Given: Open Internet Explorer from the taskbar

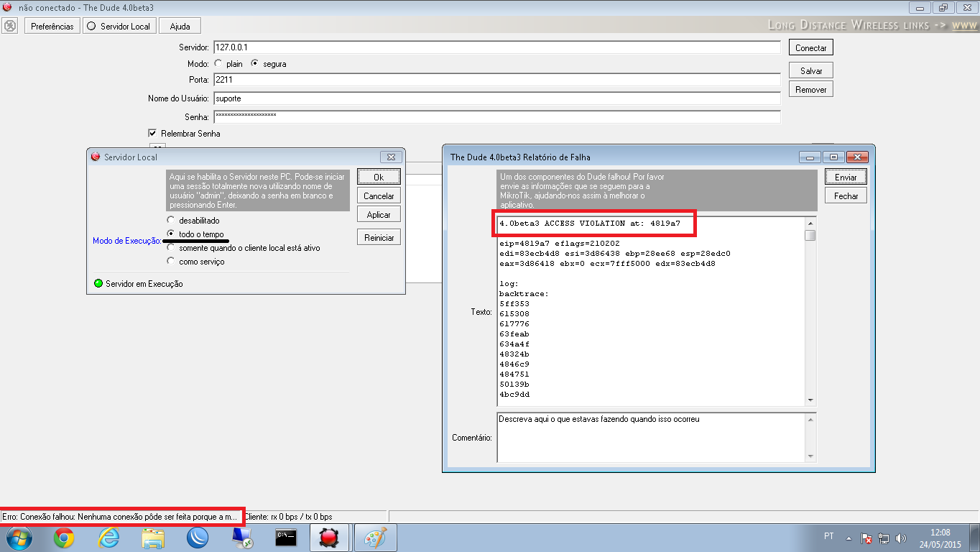Looking at the screenshot, I should tap(108, 538).
